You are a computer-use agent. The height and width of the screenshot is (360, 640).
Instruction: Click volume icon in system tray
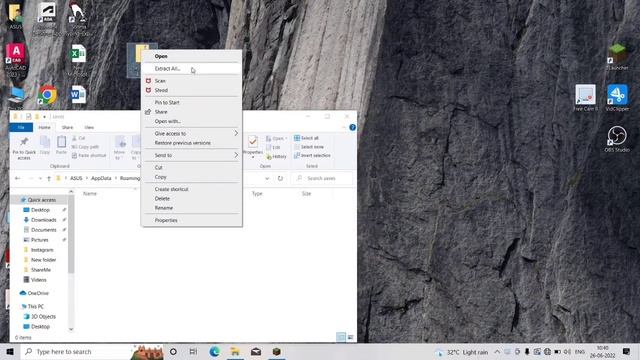click(x=567, y=351)
